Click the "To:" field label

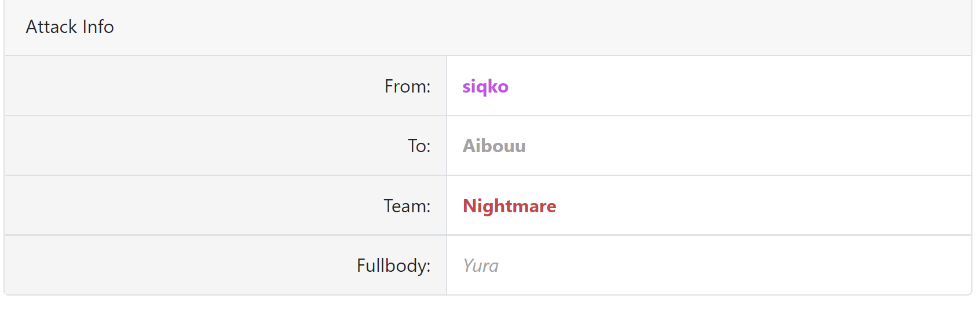coord(419,146)
